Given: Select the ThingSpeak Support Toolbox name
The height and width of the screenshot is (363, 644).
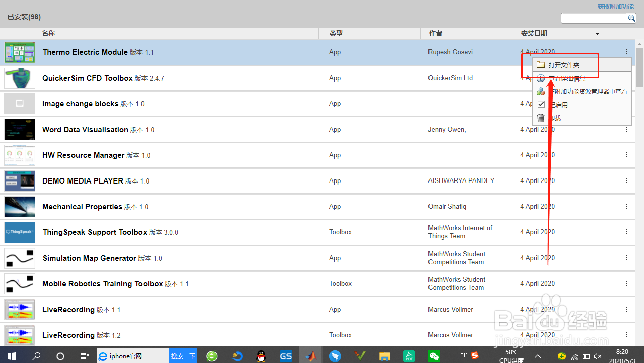Looking at the screenshot, I should click(95, 232).
